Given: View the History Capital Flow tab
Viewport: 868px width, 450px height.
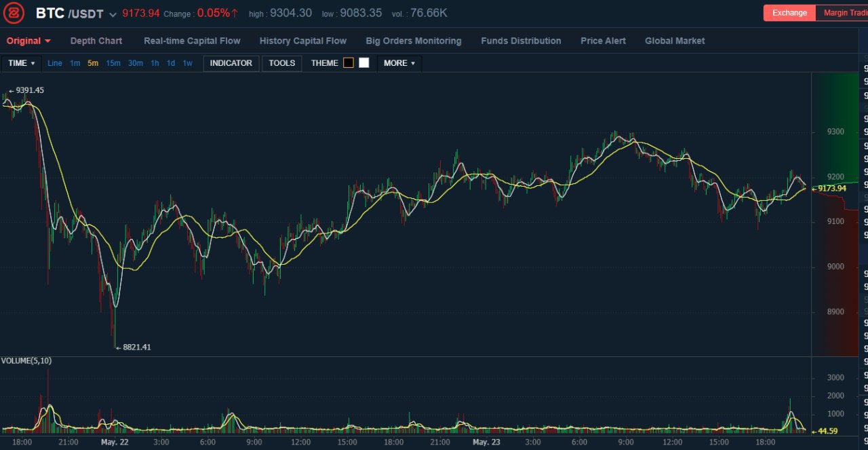Looking at the screenshot, I should (x=303, y=41).
